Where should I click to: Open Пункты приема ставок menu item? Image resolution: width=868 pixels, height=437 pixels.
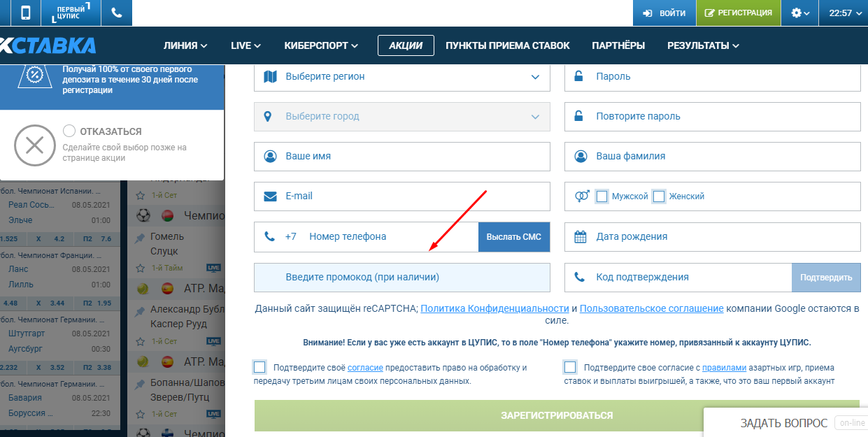click(x=508, y=45)
